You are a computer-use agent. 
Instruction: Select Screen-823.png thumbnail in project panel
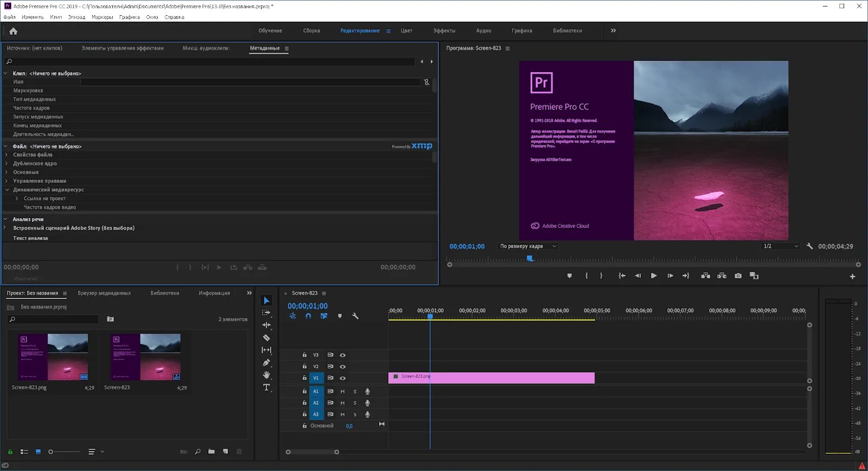[53, 357]
